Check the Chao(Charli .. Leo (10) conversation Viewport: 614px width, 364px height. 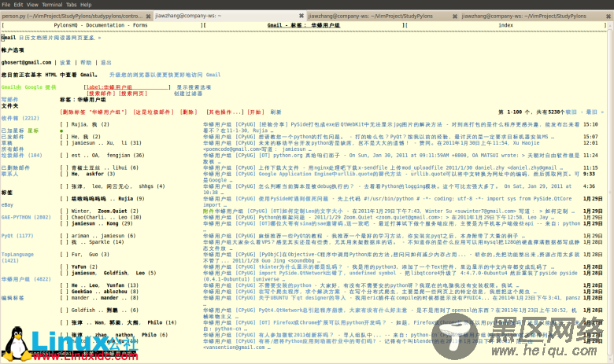coord(65,218)
